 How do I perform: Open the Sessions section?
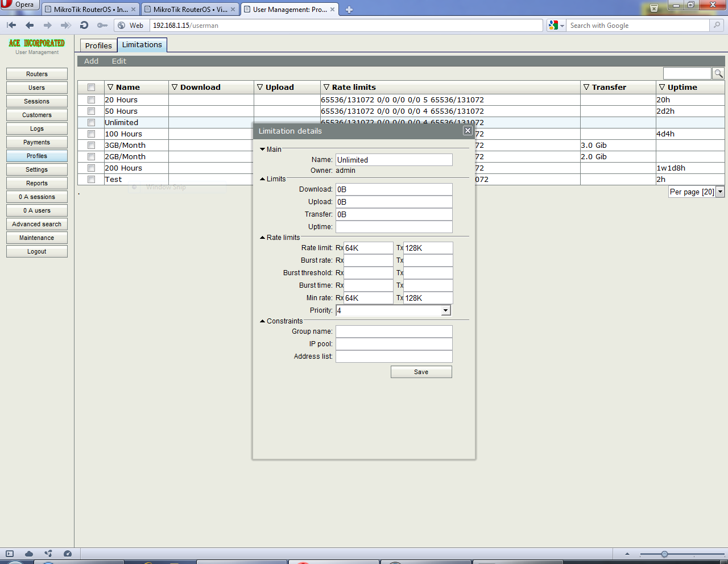coord(37,101)
